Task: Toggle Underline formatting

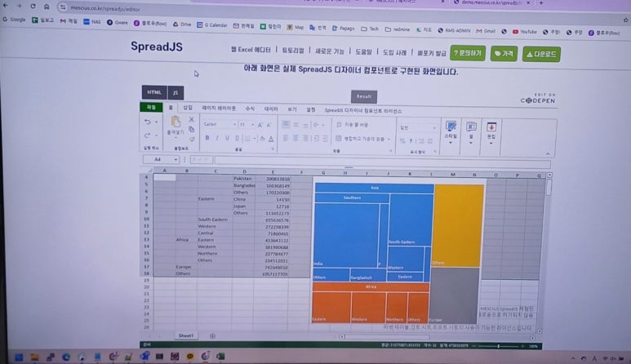Action: point(228,138)
